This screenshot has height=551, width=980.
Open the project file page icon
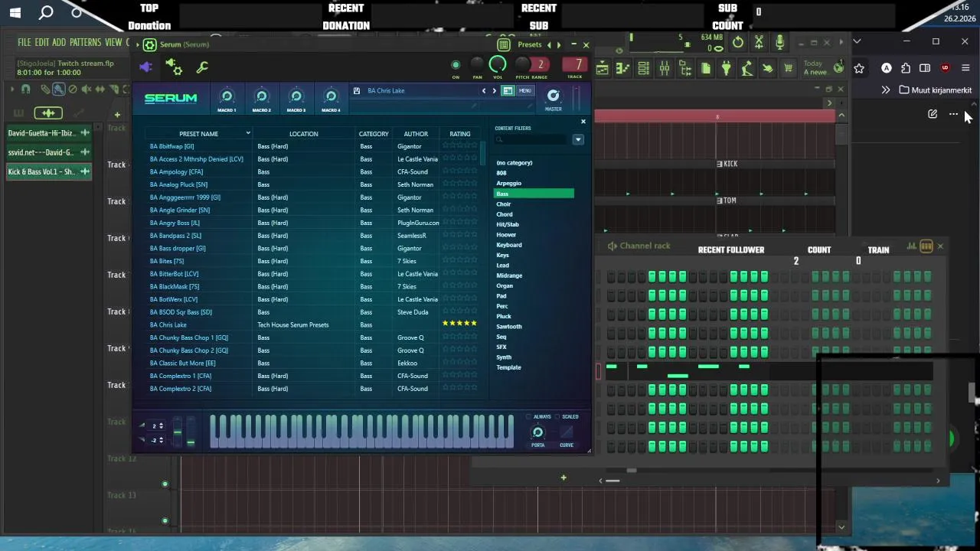pos(706,69)
